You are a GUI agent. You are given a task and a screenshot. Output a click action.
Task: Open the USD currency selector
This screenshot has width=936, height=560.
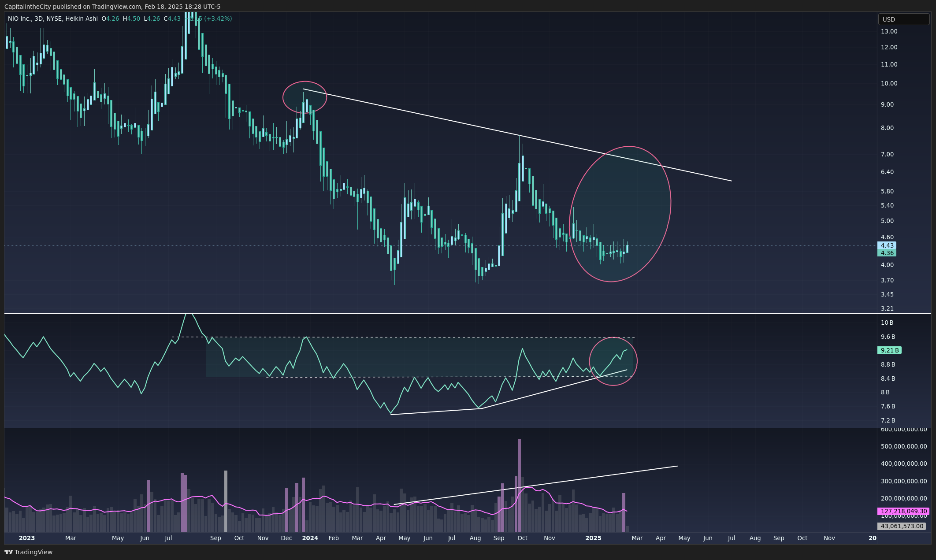click(904, 19)
